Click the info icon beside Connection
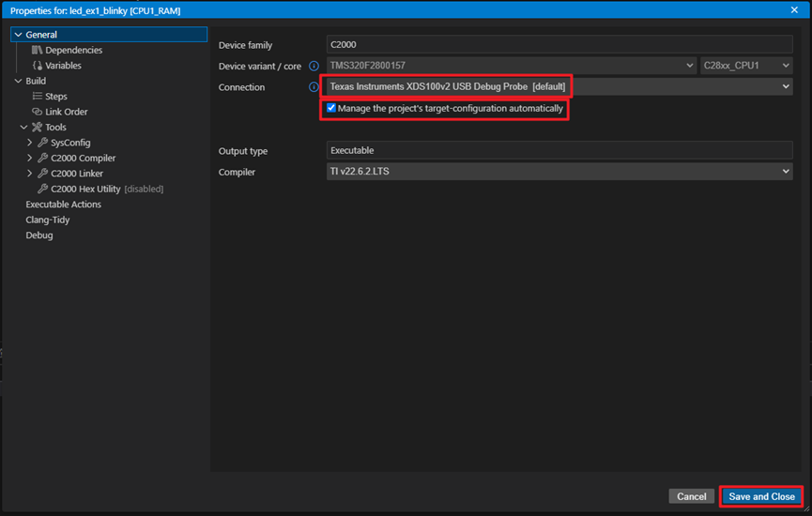 pyautogui.click(x=314, y=87)
